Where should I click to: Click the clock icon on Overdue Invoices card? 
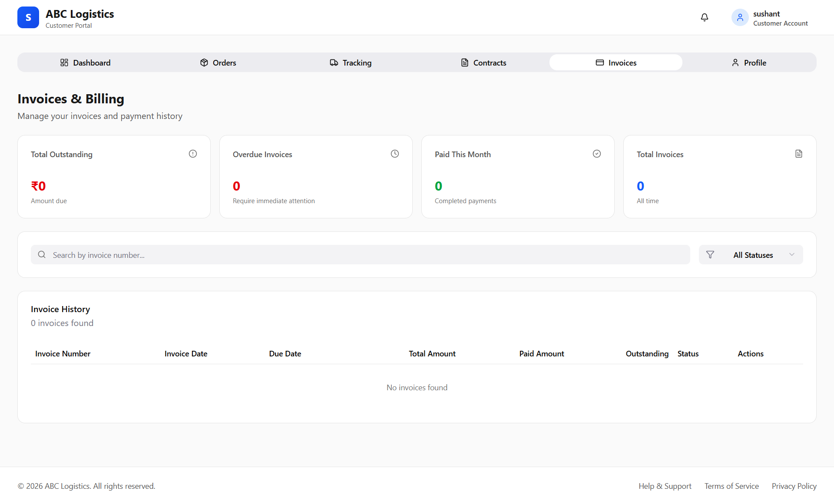click(x=394, y=154)
